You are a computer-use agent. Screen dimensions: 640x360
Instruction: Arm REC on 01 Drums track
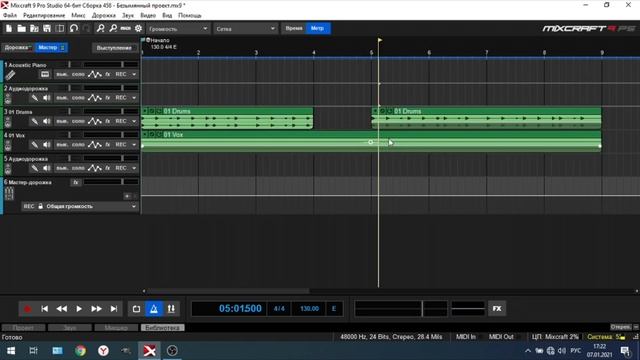tap(121, 121)
